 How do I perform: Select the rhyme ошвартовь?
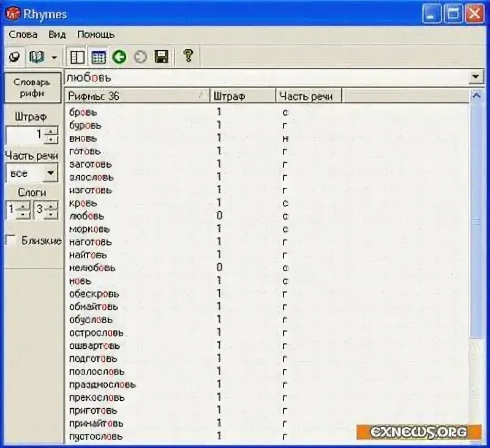tap(94, 346)
